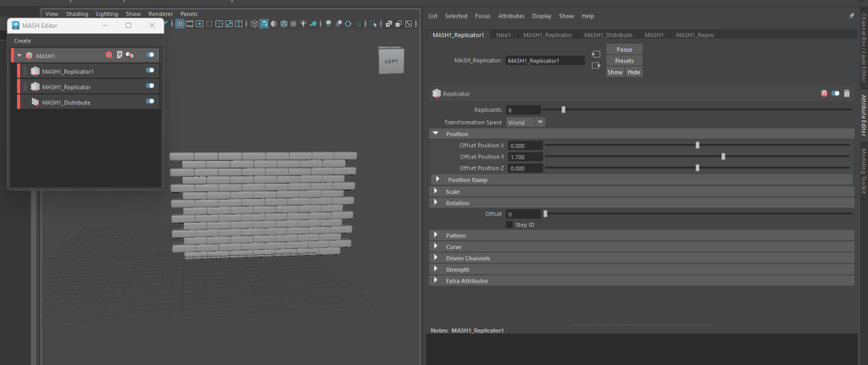This screenshot has width=868, height=365.
Task: Toggle MASH1_Replicator1 switch in MASH Editor
Action: [150, 71]
